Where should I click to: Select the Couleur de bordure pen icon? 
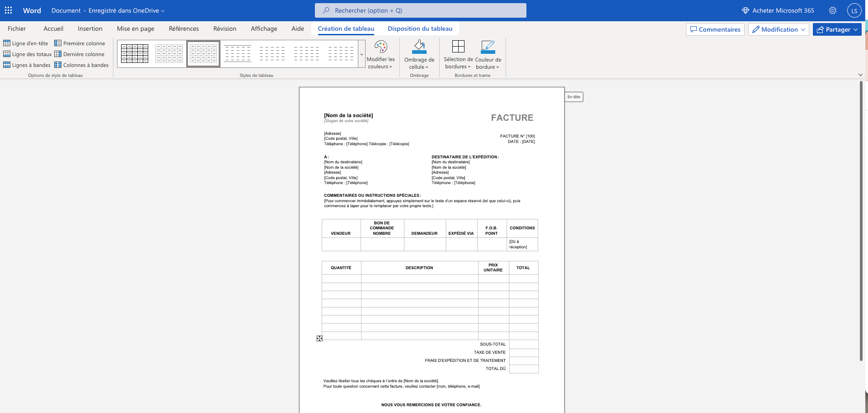(488, 47)
